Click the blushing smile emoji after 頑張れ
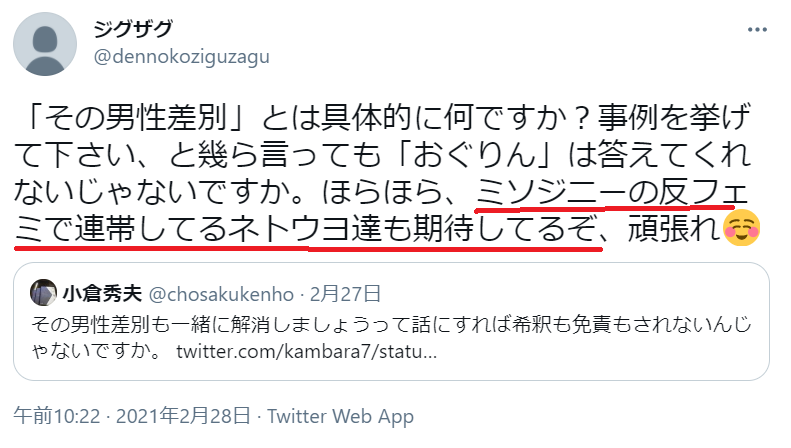The width and height of the screenshot is (791, 448). click(x=742, y=228)
